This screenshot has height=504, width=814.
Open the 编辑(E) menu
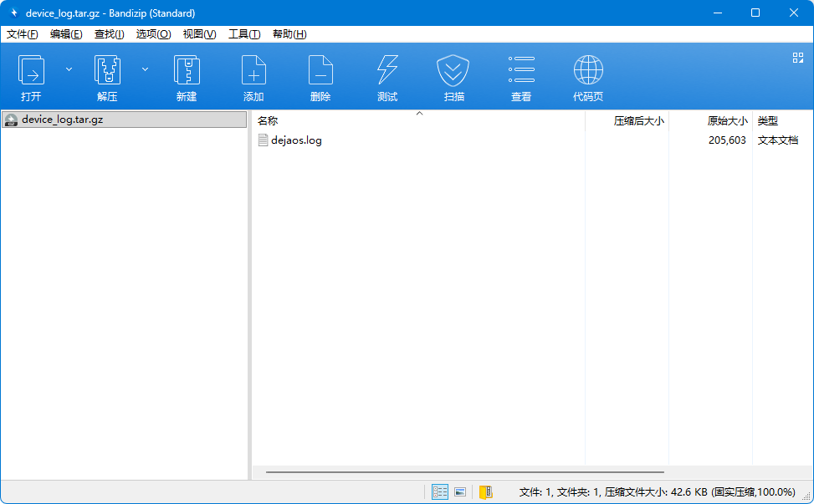point(66,34)
